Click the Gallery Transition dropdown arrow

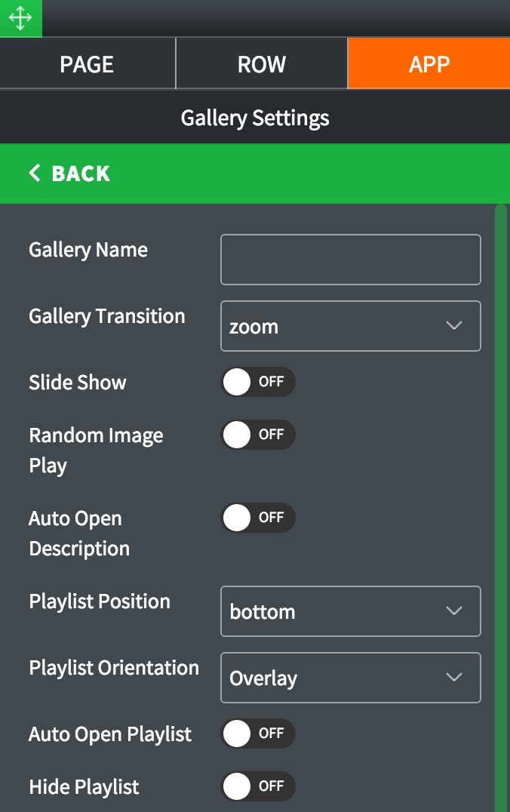pyautogui.click(x=453, y=326)
